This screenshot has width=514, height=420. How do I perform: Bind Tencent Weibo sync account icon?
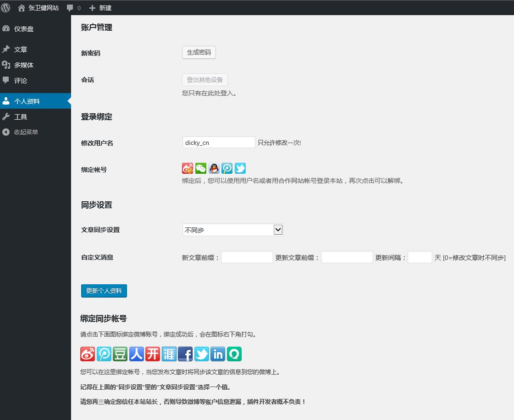point(104,354)
